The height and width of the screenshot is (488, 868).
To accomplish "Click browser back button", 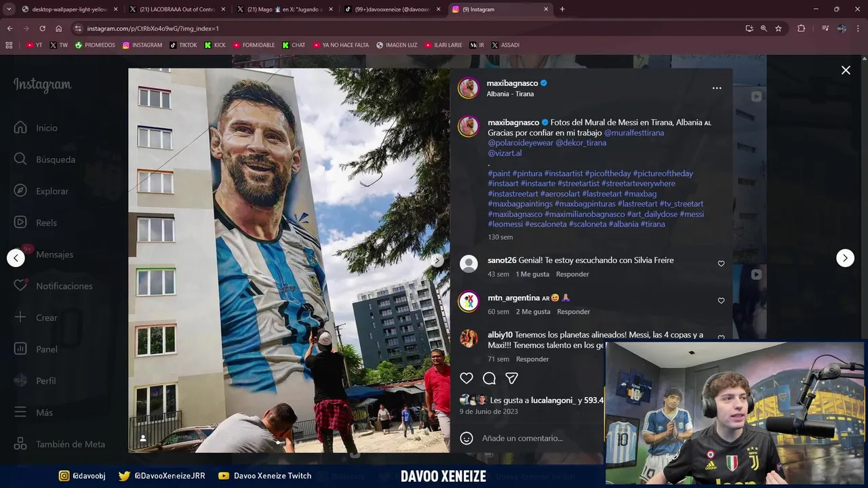I will (x=9, y=28).
